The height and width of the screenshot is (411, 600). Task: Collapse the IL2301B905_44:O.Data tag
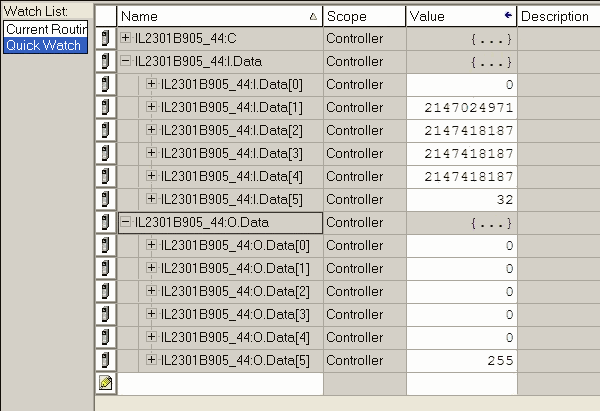(125, 222)
